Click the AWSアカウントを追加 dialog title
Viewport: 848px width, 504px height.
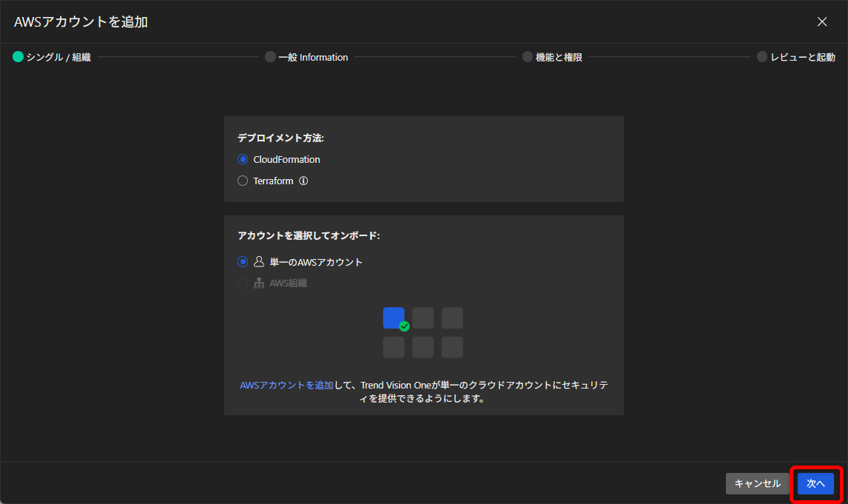tap(81, 22)
